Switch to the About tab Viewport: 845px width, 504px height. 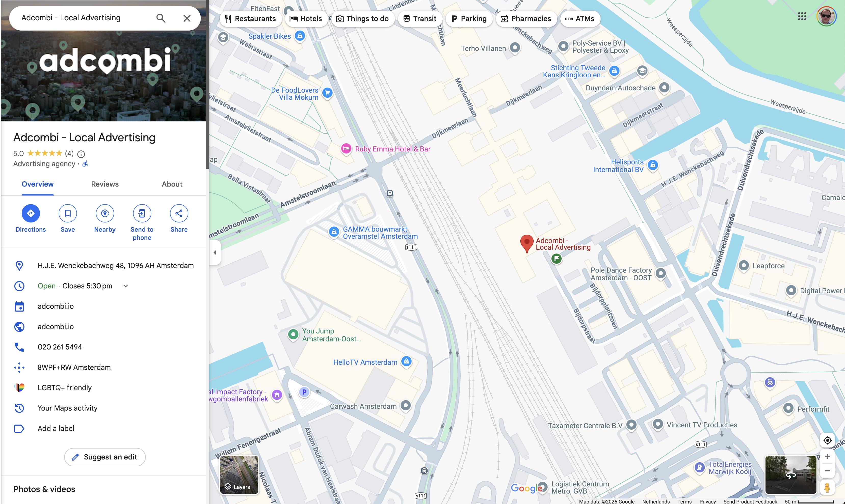[x=172, y=184]
